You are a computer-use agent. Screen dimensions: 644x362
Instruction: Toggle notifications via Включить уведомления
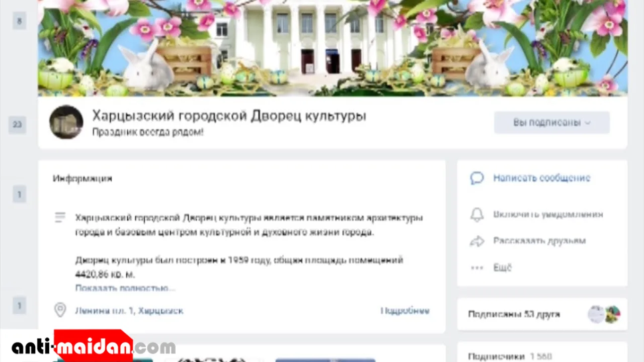[x=548, y=214]
